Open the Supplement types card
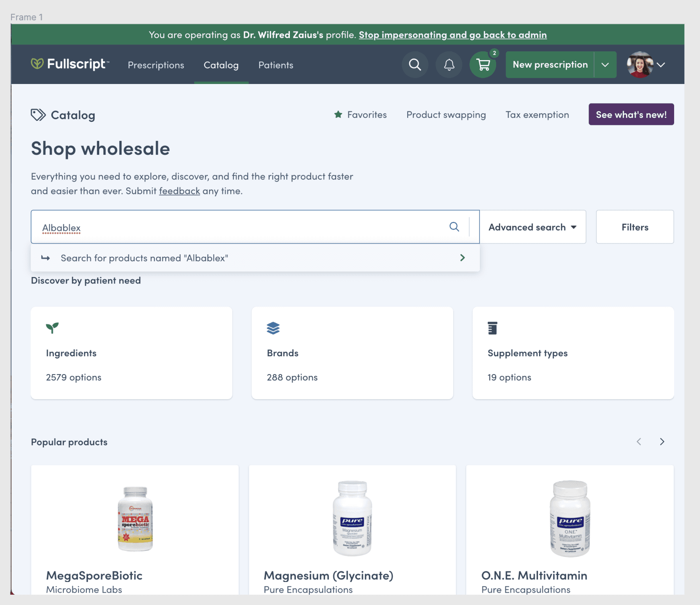This screenshot has height=605, width=700. click(x=573, y=353)
